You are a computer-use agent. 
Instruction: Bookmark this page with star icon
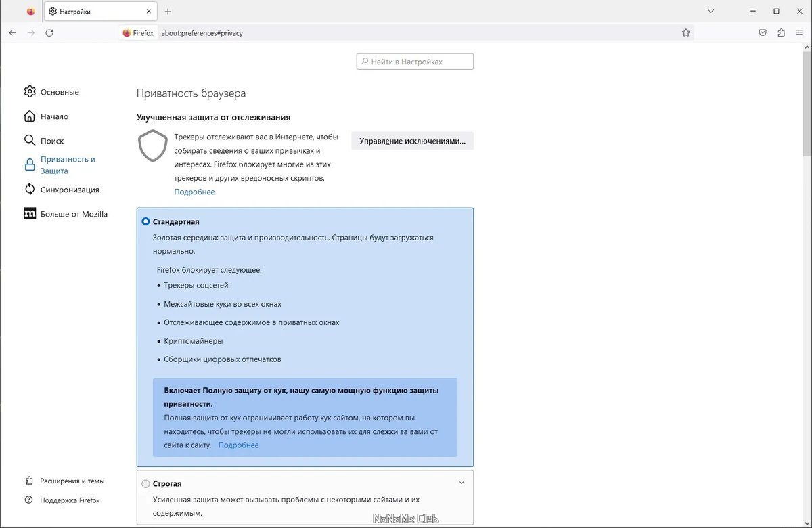686,32
